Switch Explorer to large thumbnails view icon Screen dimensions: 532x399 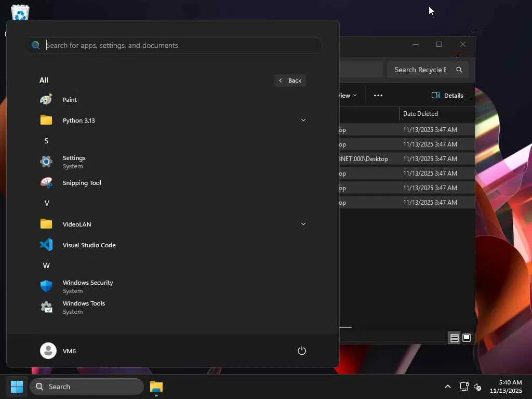tap(467, 338)
